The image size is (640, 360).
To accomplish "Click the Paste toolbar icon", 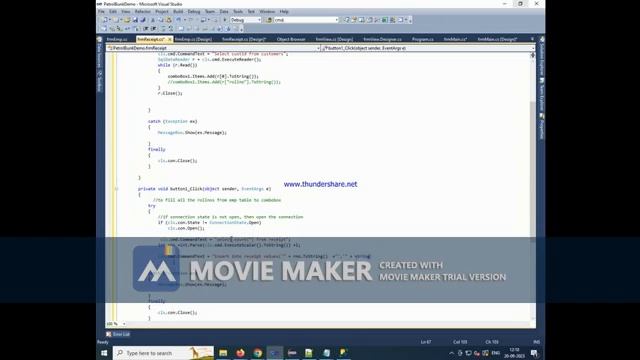I will 169,20.
